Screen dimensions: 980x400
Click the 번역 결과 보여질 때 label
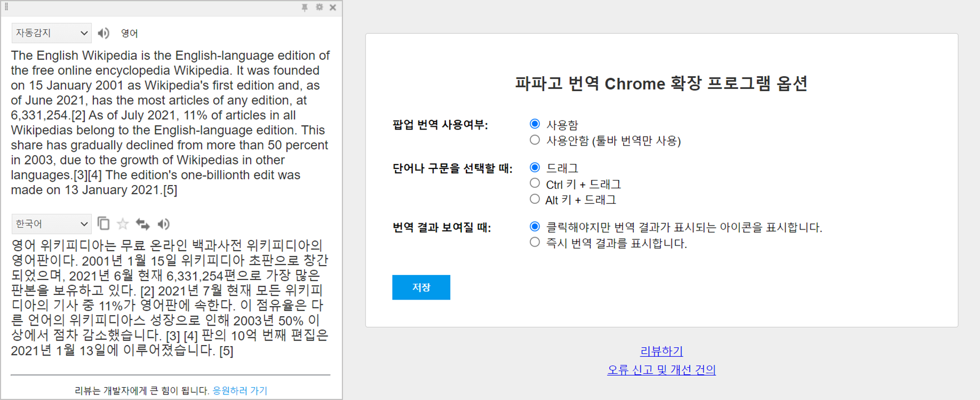pyautogui.click(x=442, y=228)
